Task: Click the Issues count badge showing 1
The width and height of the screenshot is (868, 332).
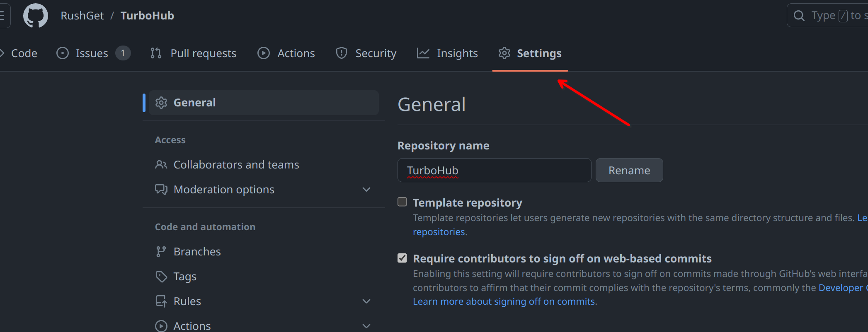Action: click(x=123, y=53)
